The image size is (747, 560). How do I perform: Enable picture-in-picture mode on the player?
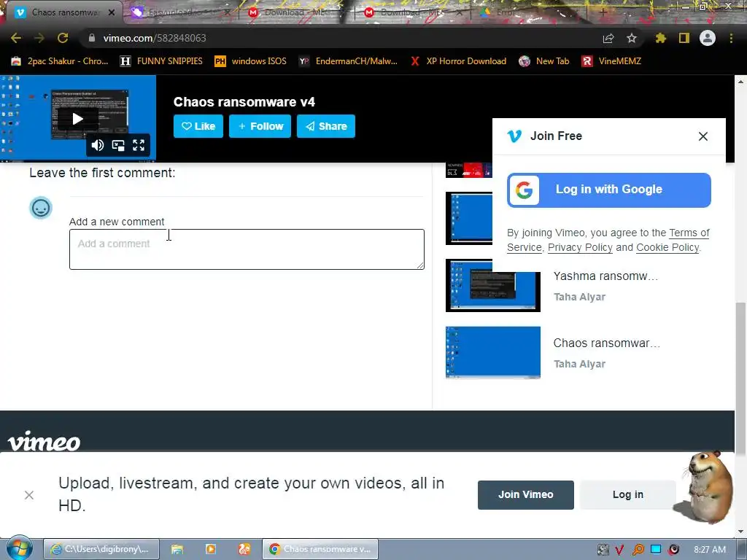(x=118, y=145)
